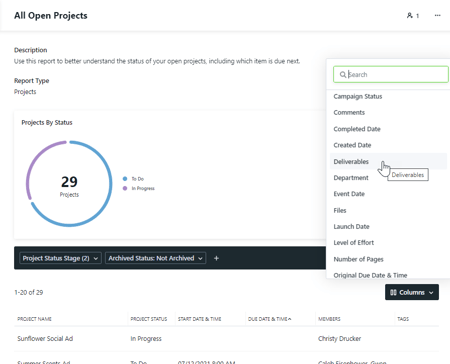Select Event Date from the column list
450x364 pixels.
coord(349,194)
